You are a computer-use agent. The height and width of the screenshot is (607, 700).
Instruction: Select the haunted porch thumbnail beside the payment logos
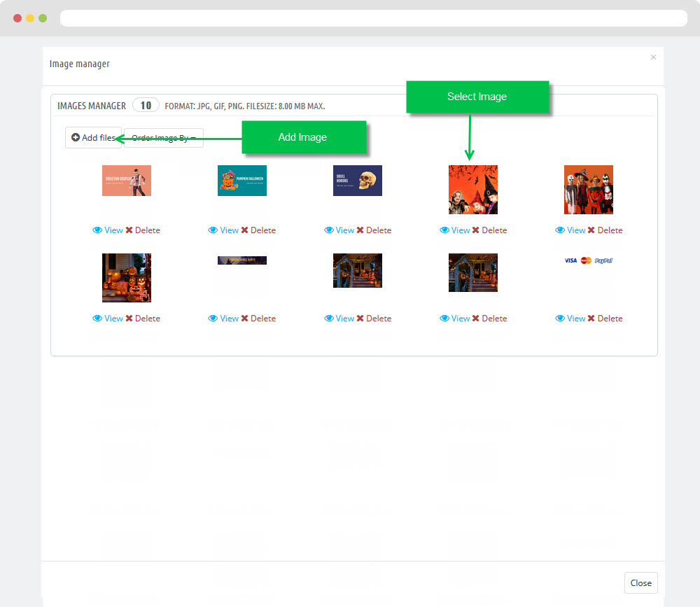tap(473, 272)
